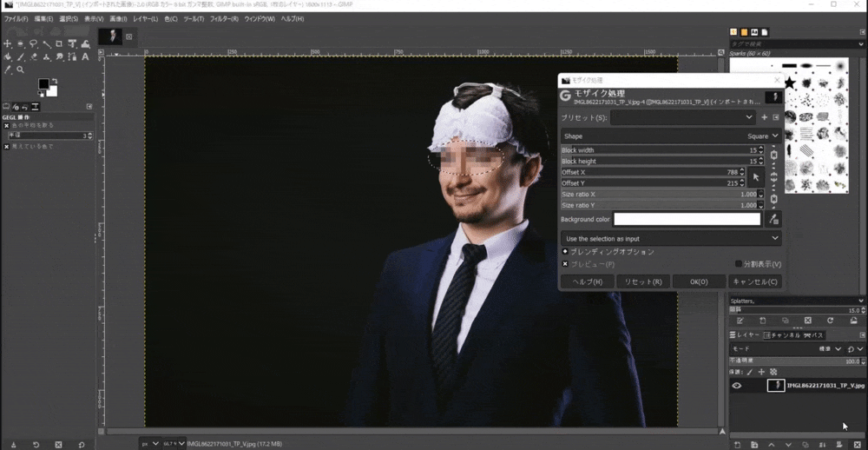Click the OK(O) button
The width and height of the screenshot is (868, 450).
tap(699, 281)
